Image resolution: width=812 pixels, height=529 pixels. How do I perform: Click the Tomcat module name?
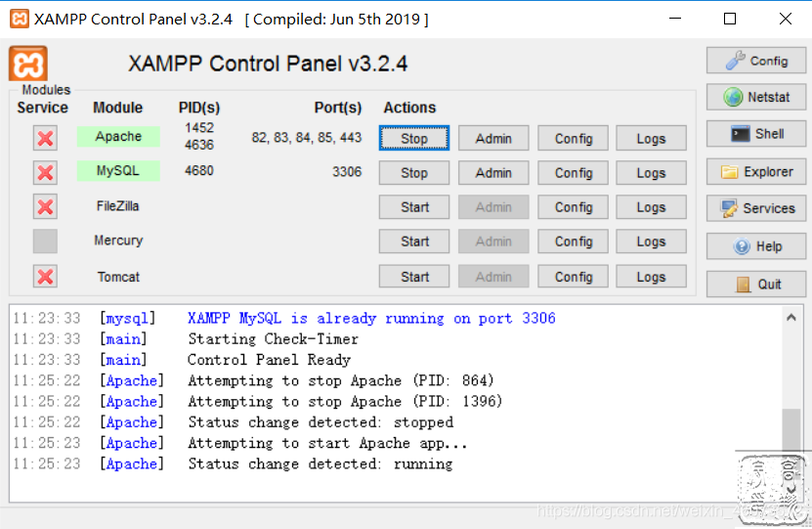(118, 277)
